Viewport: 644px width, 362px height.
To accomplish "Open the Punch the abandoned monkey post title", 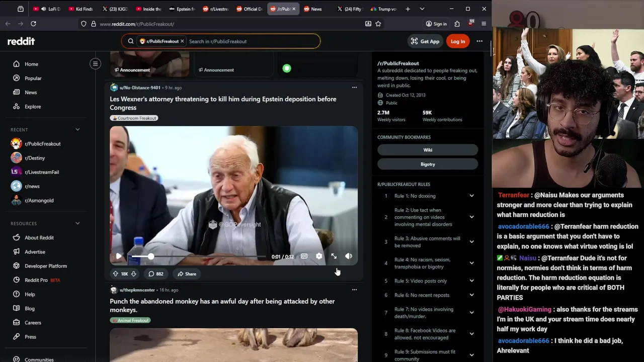I will (x=222, y=305).
